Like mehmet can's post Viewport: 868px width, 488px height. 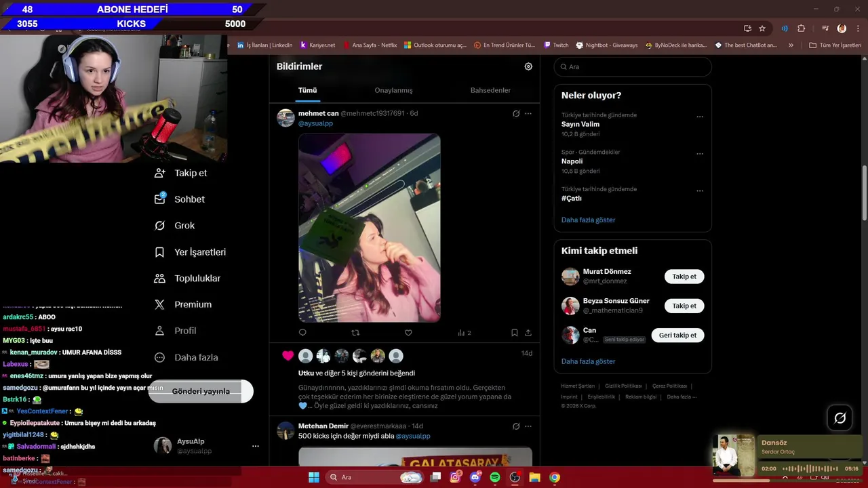408,333
